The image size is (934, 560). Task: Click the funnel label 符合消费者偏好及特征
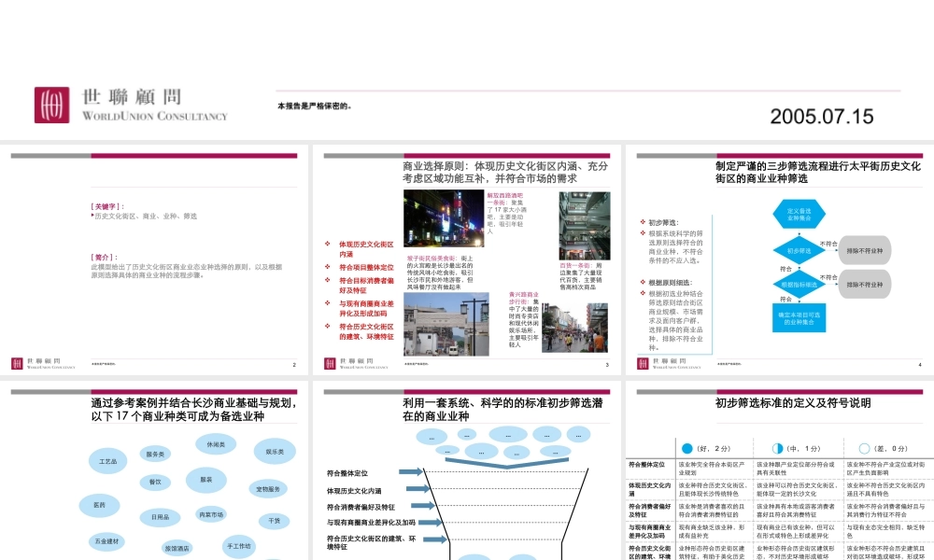pyautogui.click(x=361, y=507)
